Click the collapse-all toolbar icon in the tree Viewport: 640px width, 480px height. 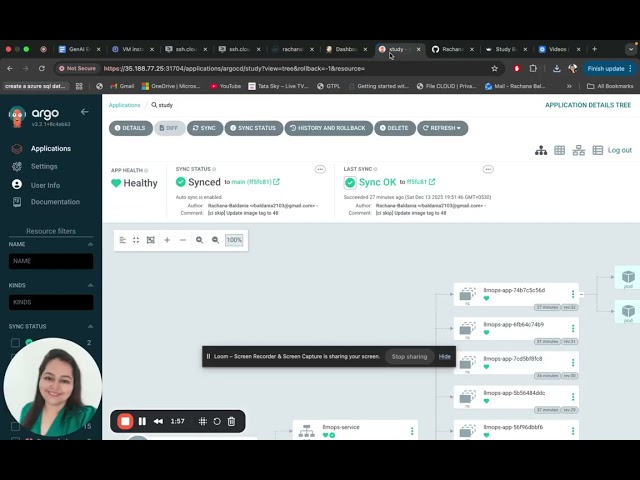click(x=136, y=240)
